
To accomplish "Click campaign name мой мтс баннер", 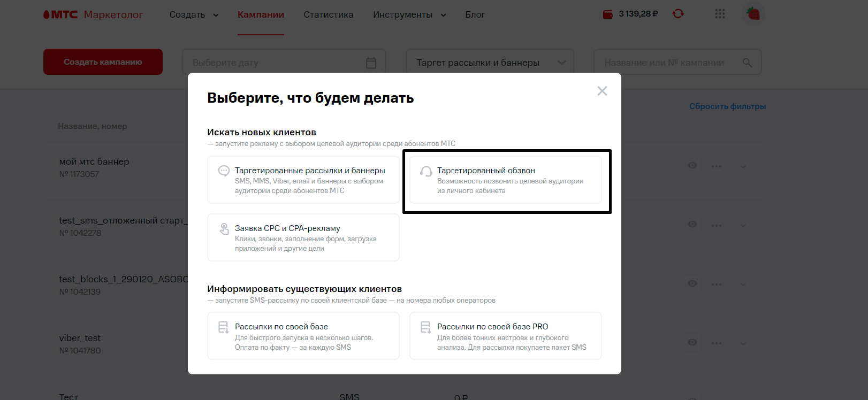I will coord(94,161).
